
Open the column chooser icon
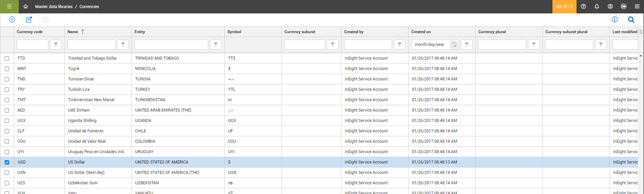pyautogui.click(x=641, y=32)
